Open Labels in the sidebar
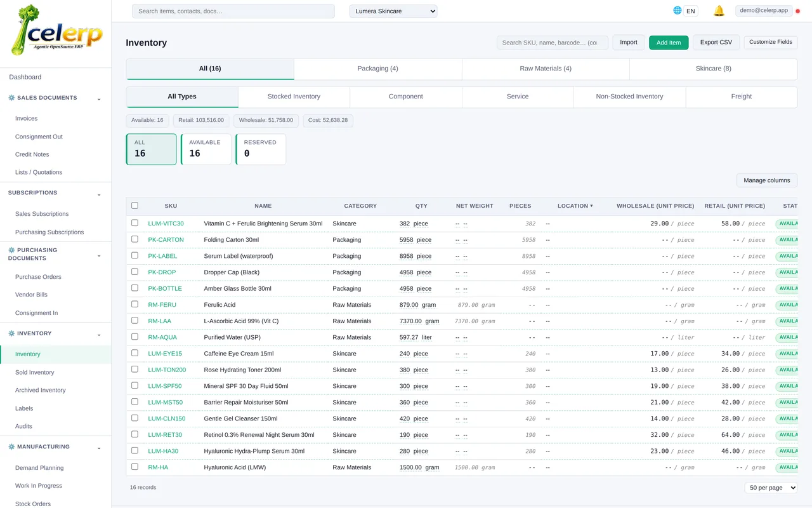Viewport: 812px width, 508px height. [24, 409]
